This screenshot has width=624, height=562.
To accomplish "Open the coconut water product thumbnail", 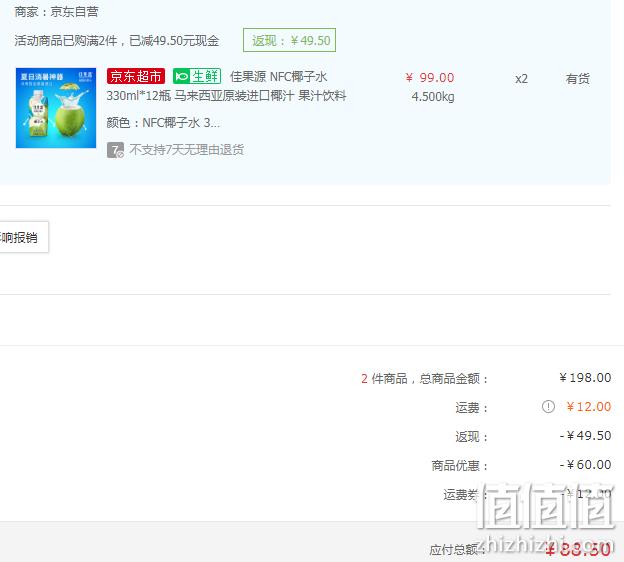I will point(56,108).
